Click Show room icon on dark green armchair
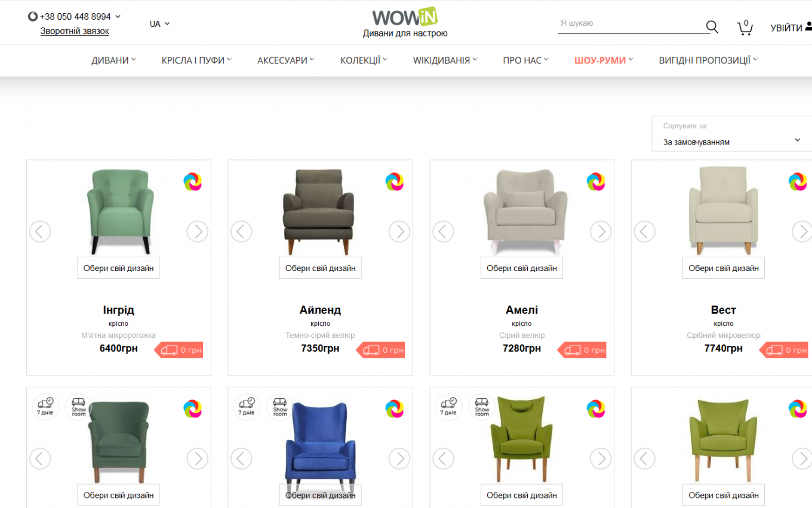812x508 pixels. pos(79,406)
